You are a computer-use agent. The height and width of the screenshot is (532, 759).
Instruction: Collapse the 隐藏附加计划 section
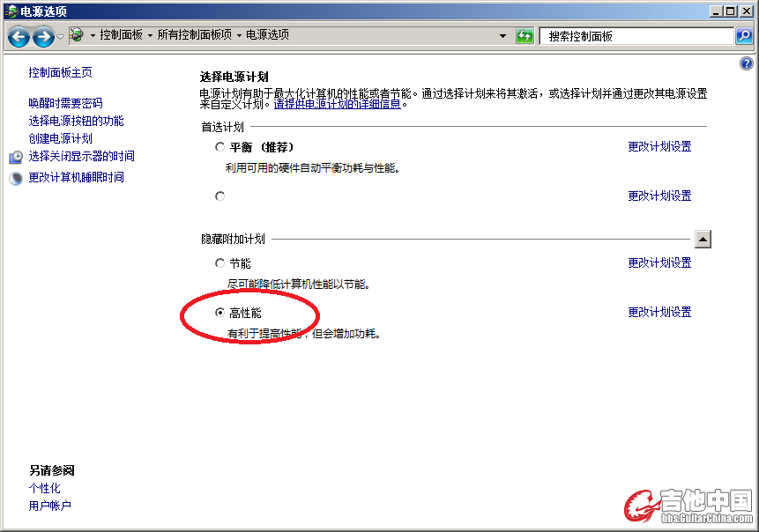tap(703, 239)
